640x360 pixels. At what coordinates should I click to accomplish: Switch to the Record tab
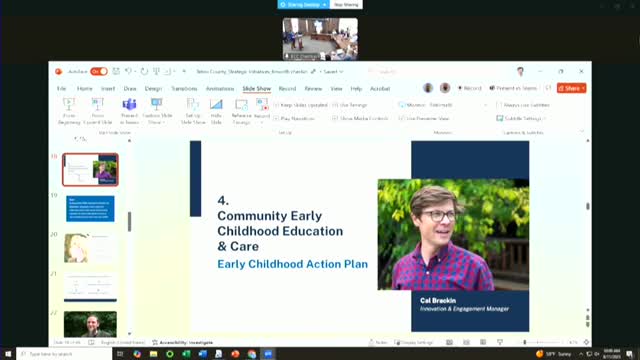[287, 89]
